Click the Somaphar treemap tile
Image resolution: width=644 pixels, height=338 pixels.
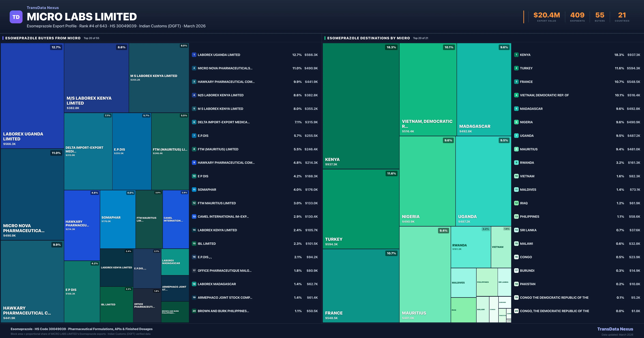coord(118,219)
